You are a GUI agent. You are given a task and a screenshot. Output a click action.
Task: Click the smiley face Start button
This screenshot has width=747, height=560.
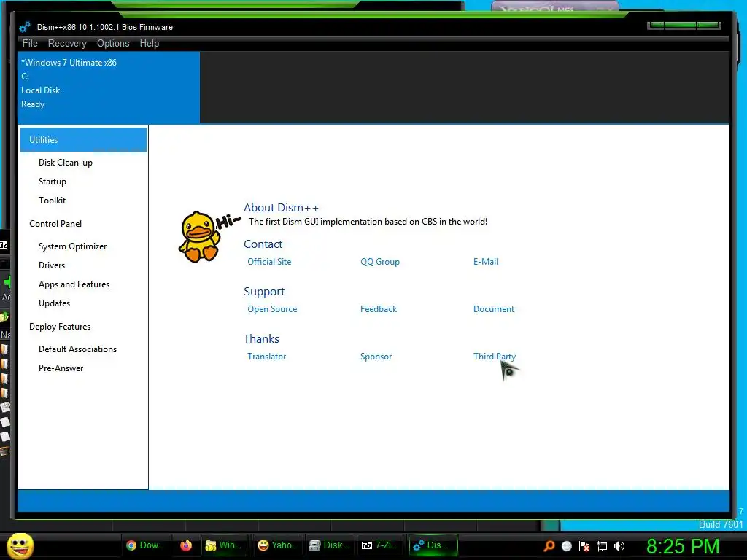pos(20,545)
